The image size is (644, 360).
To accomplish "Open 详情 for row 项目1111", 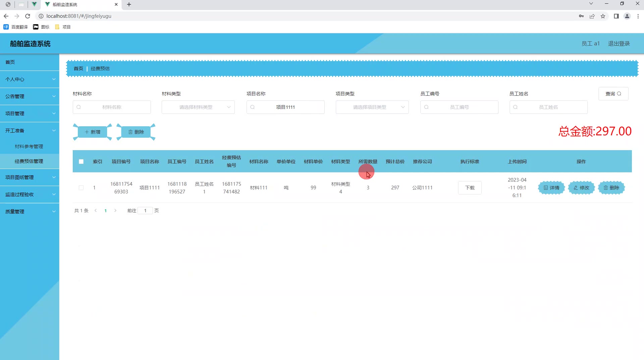I will 551,188.
